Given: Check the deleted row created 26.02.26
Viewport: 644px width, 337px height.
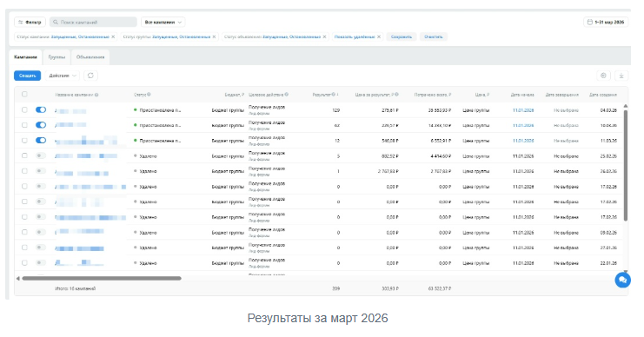Looking at the screenshot, I should 24,171.
